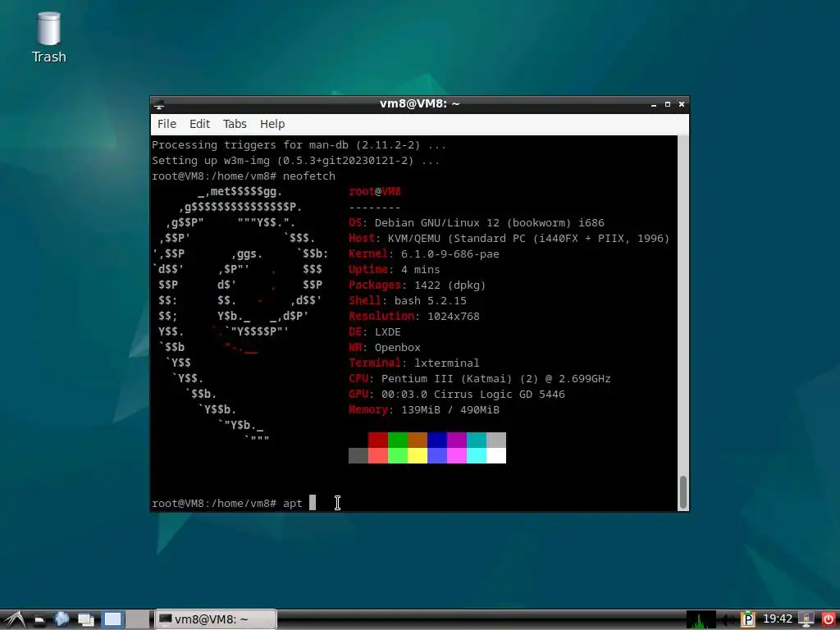Click the "4 mins" uptime value
This screenshot has height=630, width=840.
pyautogui.click(x=421, y=269)
